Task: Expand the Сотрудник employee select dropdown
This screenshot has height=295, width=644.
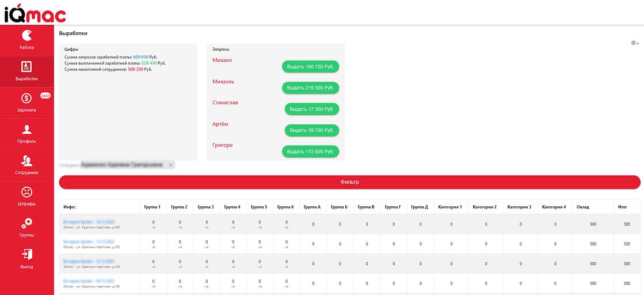Action: (127, 165)
